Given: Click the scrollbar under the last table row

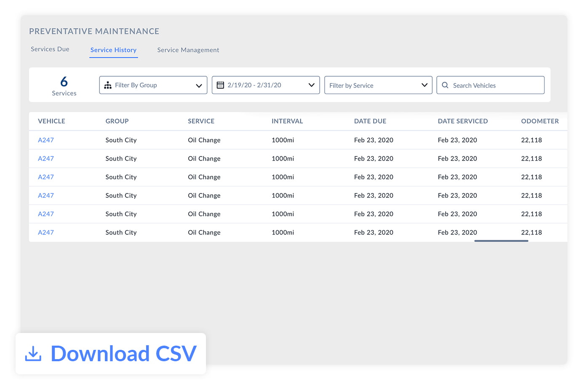Looking at the screenshot, I should [x=501, y=241].
